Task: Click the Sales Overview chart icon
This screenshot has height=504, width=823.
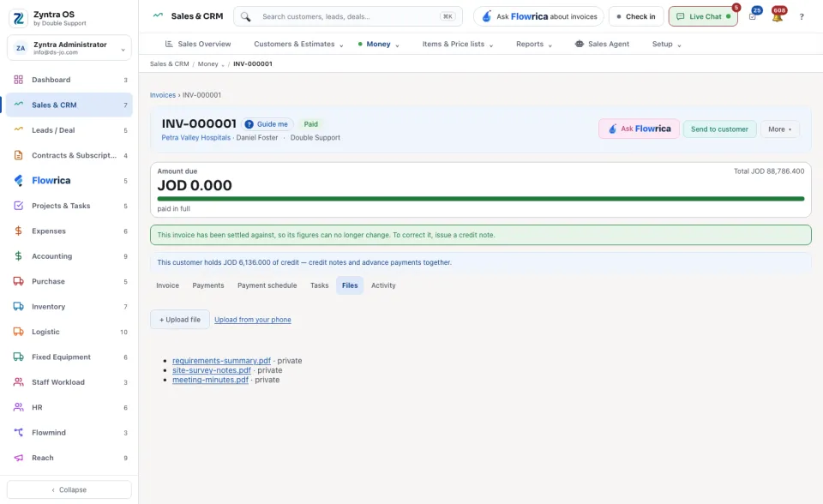Action: tap(169, 44)
